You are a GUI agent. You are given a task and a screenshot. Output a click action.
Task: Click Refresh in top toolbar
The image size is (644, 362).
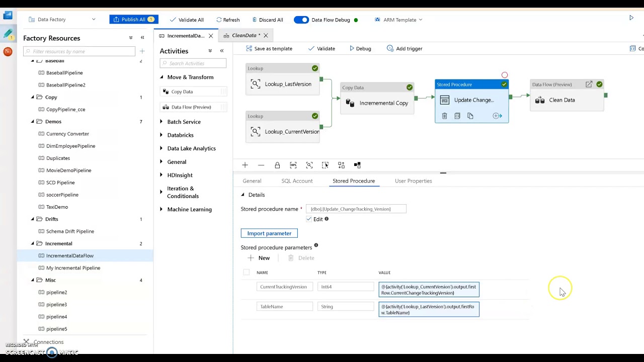click(x=228, y=20)
